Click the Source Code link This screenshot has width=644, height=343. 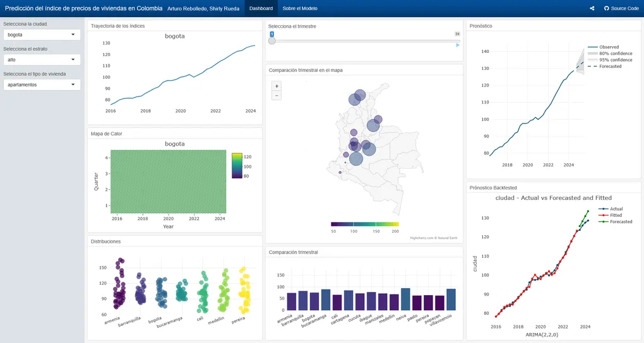(x=624, y=9)
